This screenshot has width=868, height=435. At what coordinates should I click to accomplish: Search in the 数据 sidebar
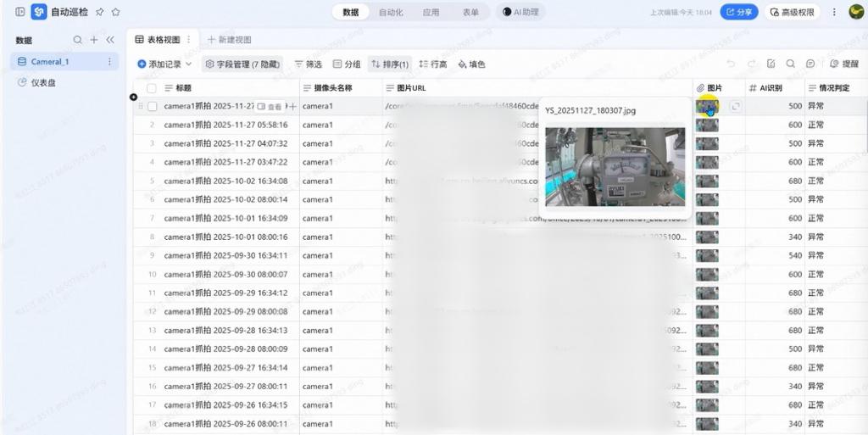(77, 40)
